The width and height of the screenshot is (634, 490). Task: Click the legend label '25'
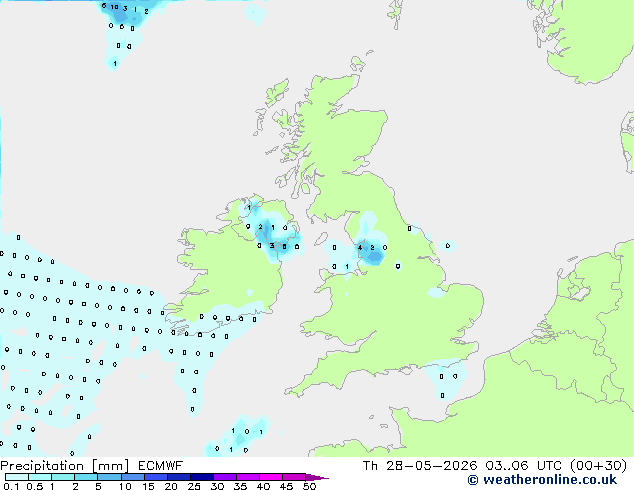click(194, 486)
